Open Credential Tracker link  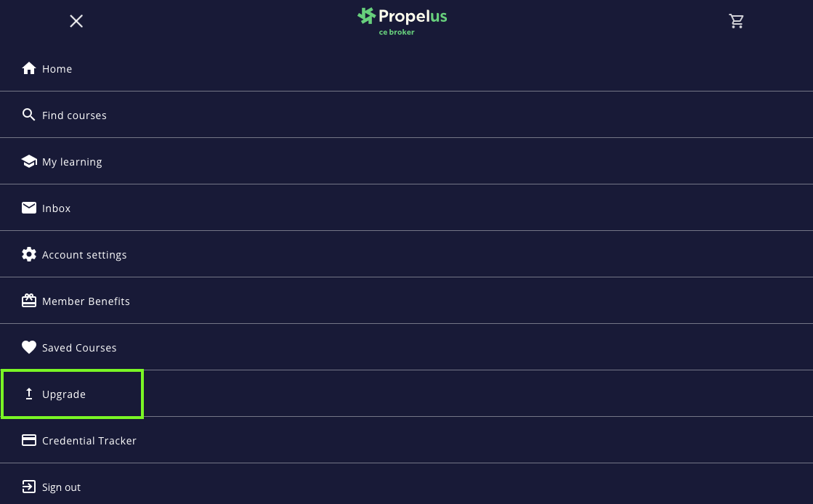click(89, 441)
